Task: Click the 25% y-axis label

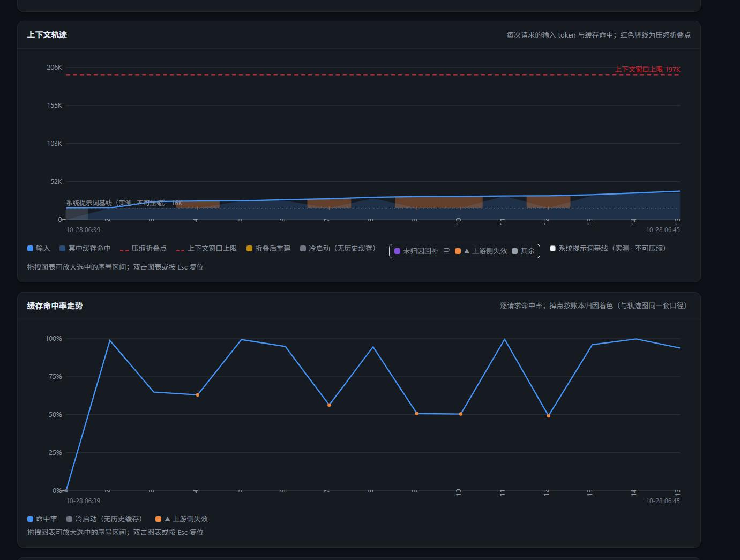Action: (x=55, y=453)
